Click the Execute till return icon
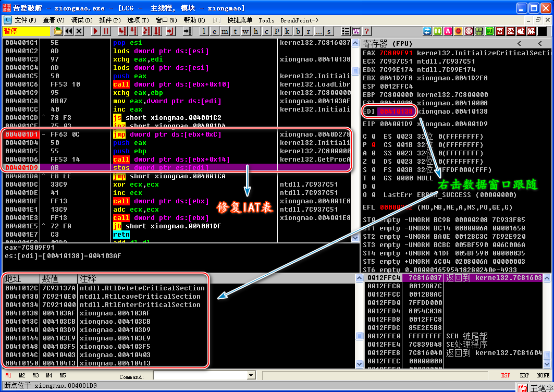This screenshot has height=392, width=554. click(x=170, y=31)
